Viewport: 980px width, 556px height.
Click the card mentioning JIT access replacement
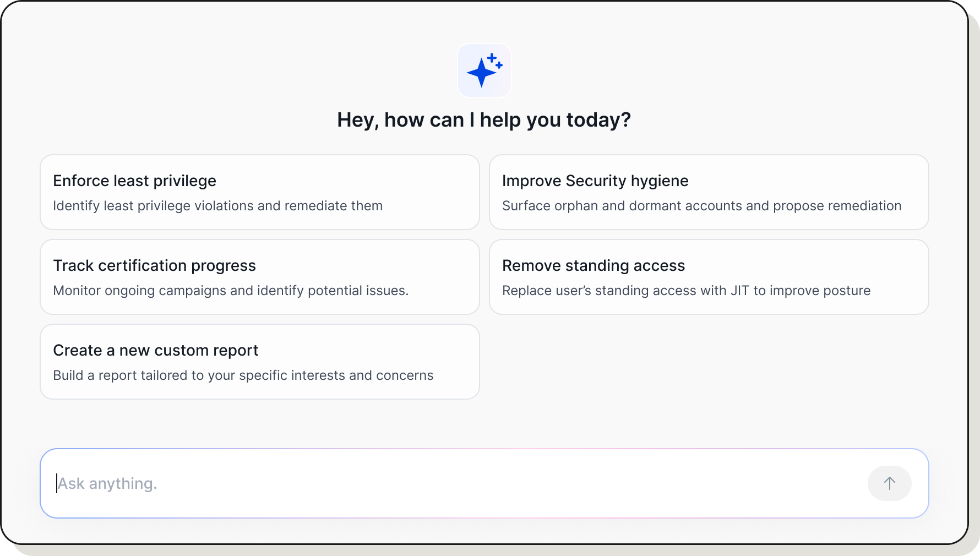(709, 277)
